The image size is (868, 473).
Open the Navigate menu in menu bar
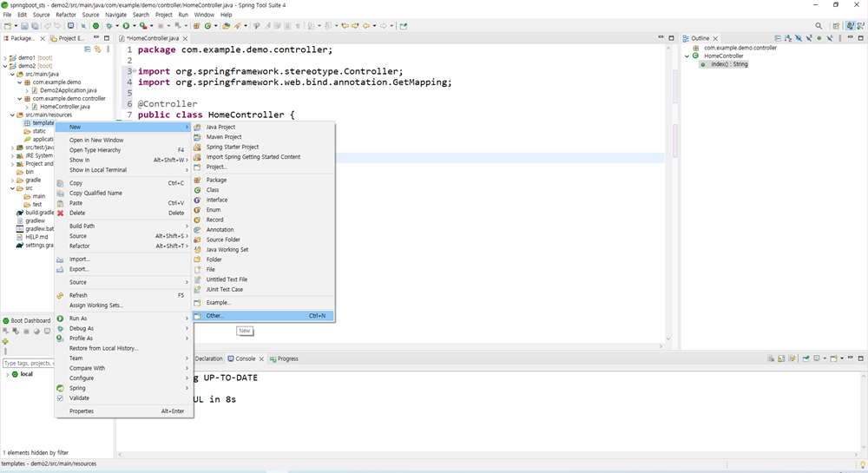point(115,15)
